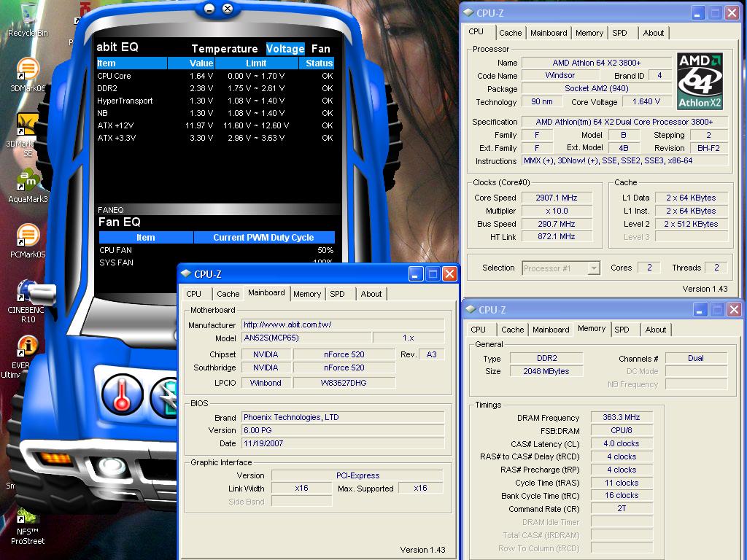This screenshot has height=560, width=747.
Task: Click the Current PWM Duty Cycle header
Action: 263,237
